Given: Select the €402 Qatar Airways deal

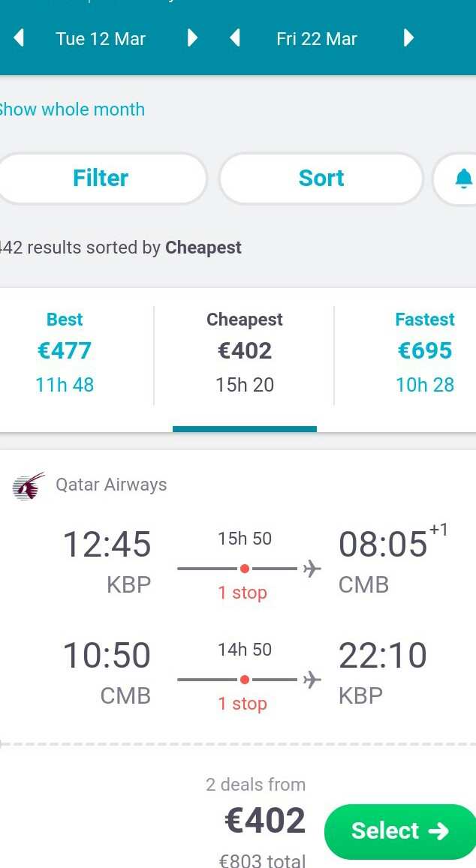Looking at the screenshot, I should click(x=399, y=831).
